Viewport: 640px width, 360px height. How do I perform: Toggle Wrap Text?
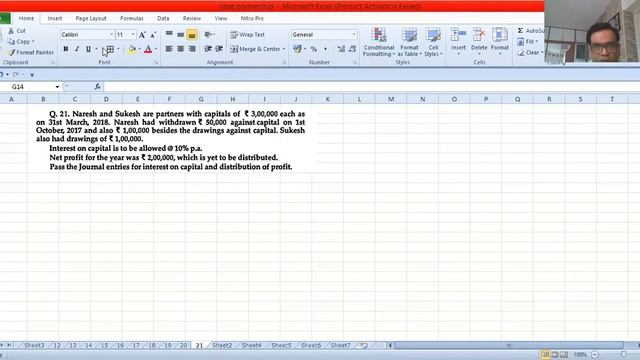[247, 35]
